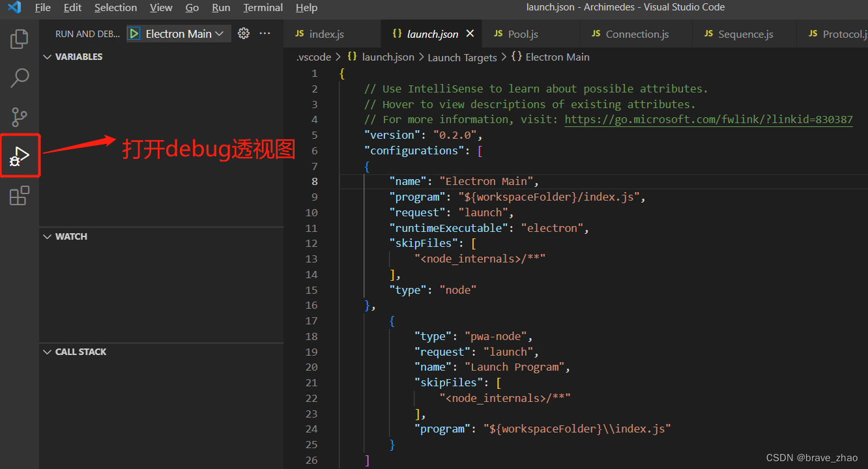Open debug panel more actions ellipsis
868x469 pixels.
265,33
